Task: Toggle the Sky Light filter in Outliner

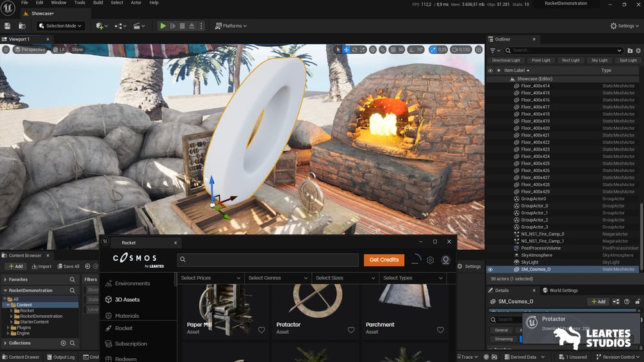Action: point(599,60)
